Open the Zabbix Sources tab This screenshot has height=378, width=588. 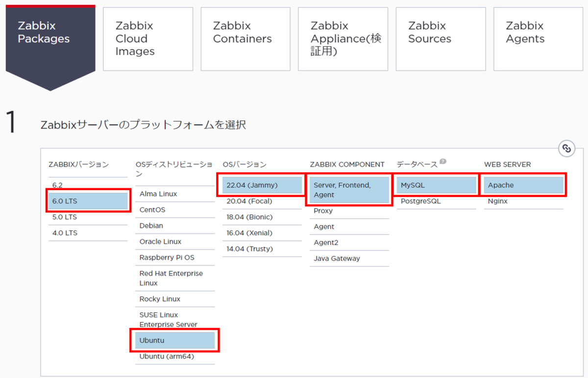441,39
